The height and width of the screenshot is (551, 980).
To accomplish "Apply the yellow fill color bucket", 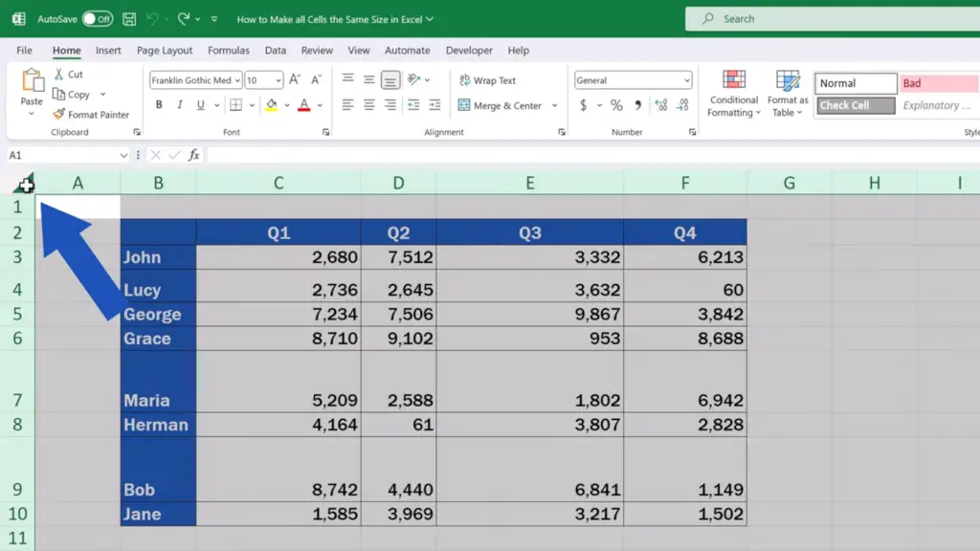I will pyautogui.click(x=271, y=105).
